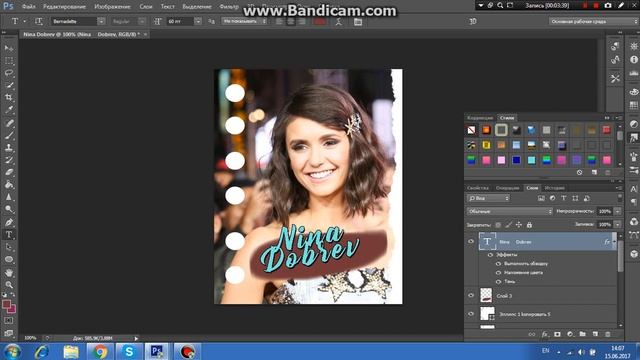Open blend mode dropdown Обычные
This screenshot has width=640, height=360.
[509, 211]
